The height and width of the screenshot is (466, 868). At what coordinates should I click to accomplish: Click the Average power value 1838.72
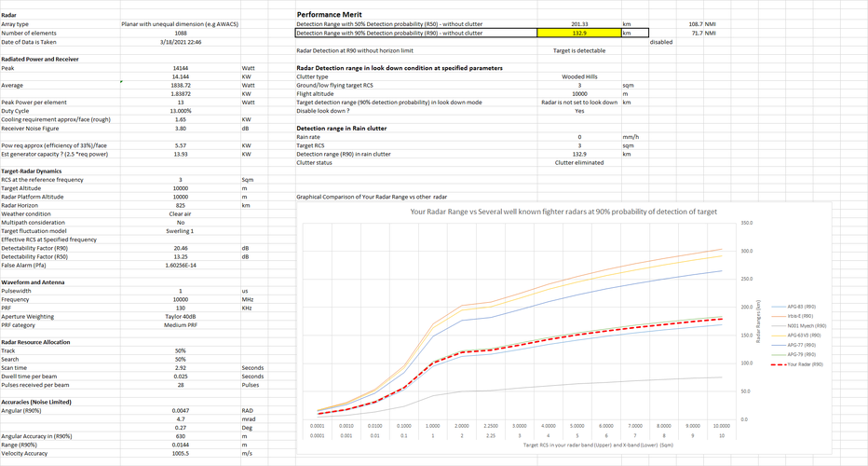(181, 86)
